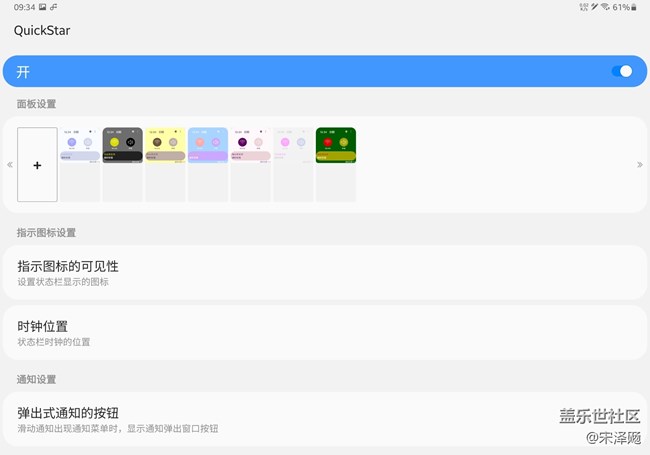Show more panel themes with right chevron

pos(640,165)
